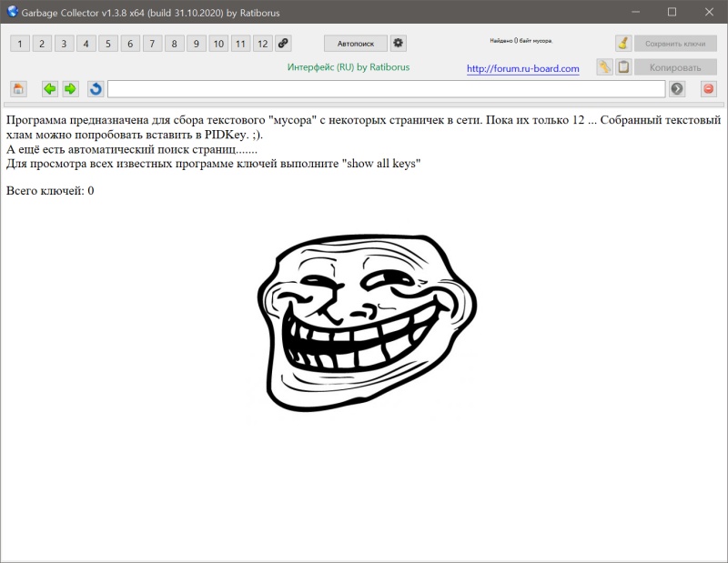728x563 pixels.
Task: Open page number 12
Action: click(x=263, y=44)
